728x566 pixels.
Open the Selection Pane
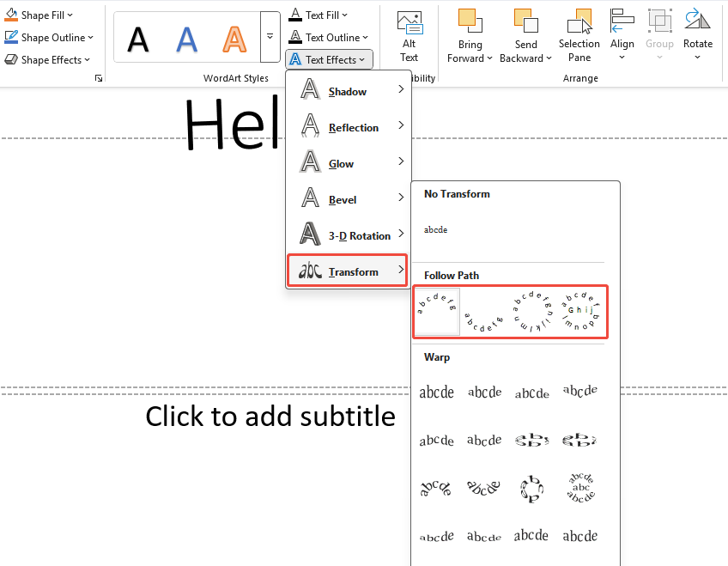point(579,34)
